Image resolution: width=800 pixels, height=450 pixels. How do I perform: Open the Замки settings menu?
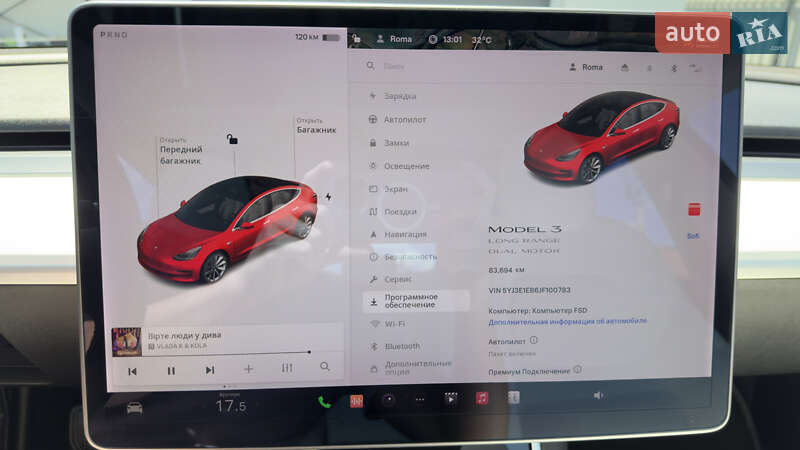click(x=389, y=143)
